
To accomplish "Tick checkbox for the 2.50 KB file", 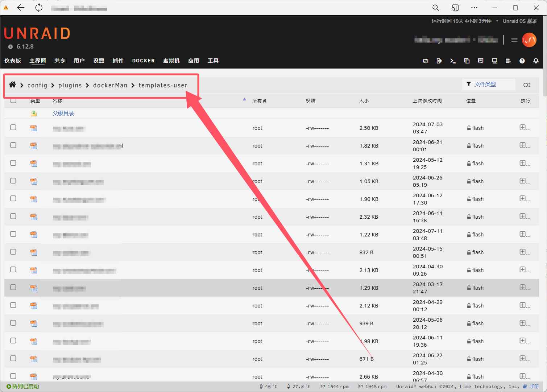I will [x=13, y=128].
